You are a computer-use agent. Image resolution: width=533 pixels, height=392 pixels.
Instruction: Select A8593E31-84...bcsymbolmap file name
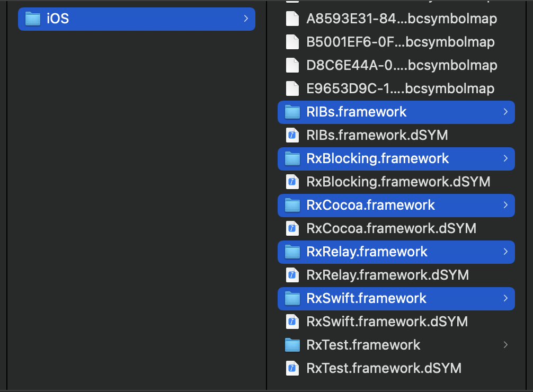pos(402,19)
